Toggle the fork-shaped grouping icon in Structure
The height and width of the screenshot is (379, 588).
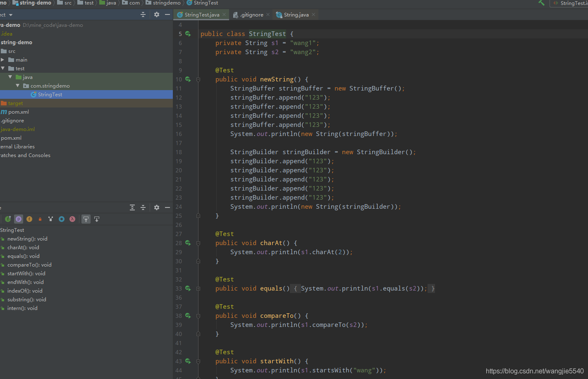(51, 219)
